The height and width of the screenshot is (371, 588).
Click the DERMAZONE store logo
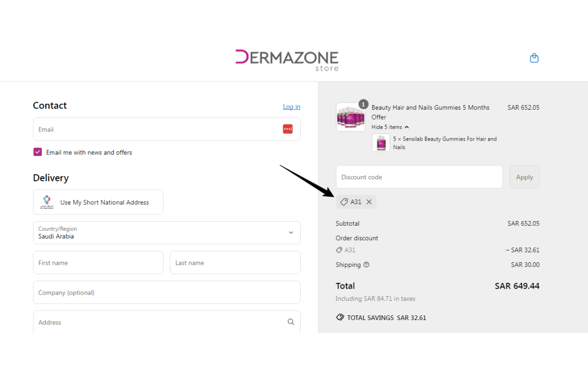tap(287, 60)
